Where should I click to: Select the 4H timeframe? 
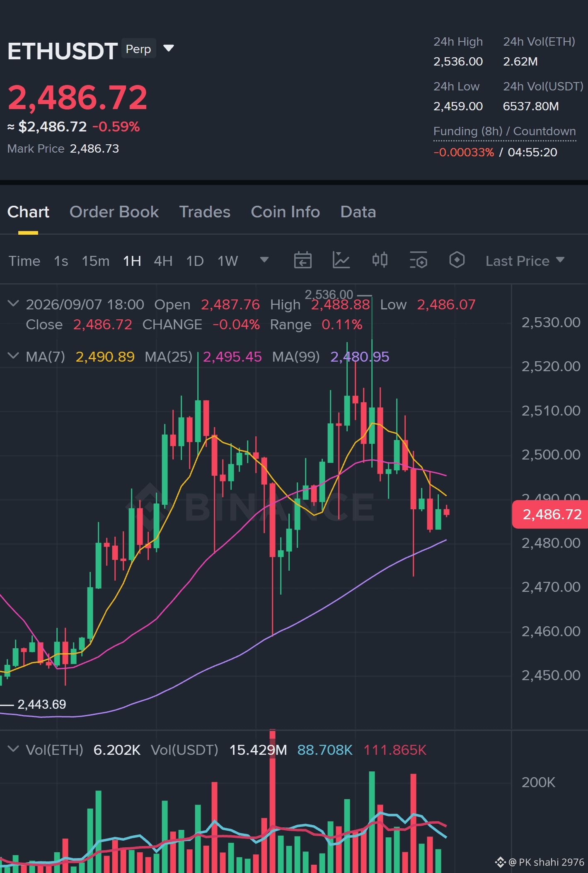[x=163, y=261]
